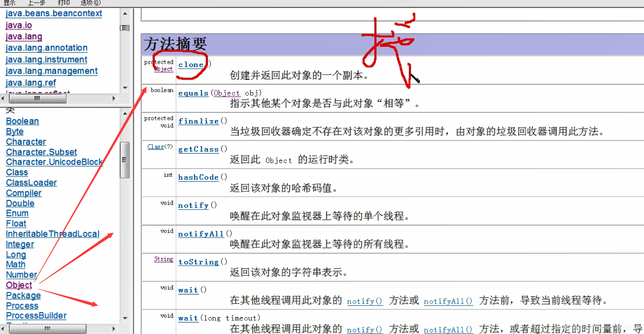Click the 打印 print item

tap(64, 3)
